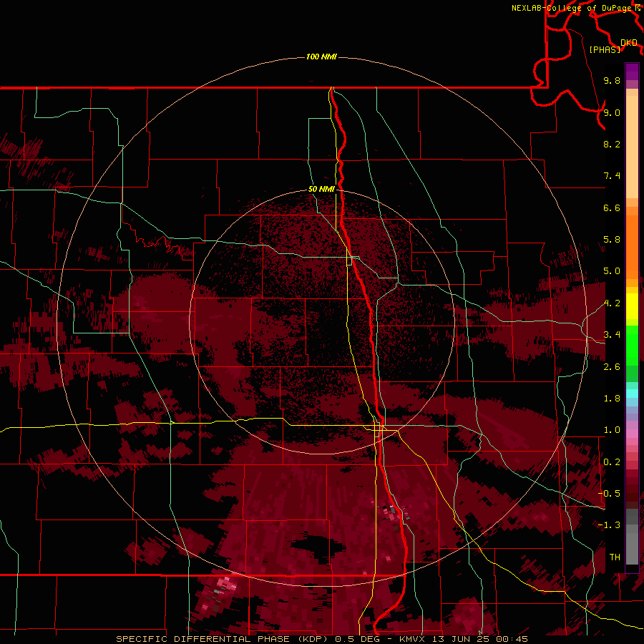
Task: Click the bright yellow segment of color bar
Action: click(632, 306)
